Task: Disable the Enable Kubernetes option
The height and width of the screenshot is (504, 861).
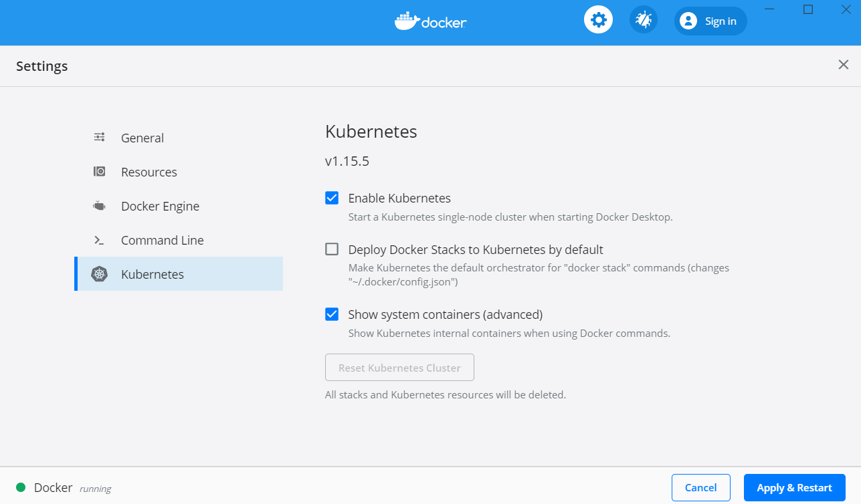Action: [332, 198]
